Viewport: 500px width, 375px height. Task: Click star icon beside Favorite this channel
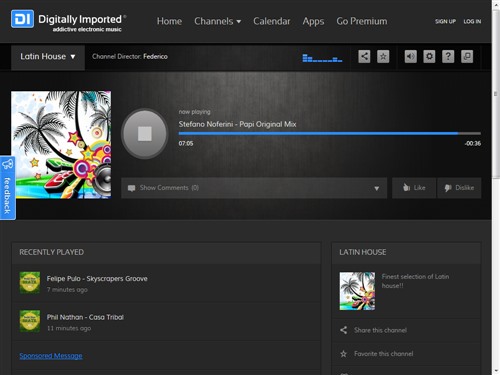point(344,354)
